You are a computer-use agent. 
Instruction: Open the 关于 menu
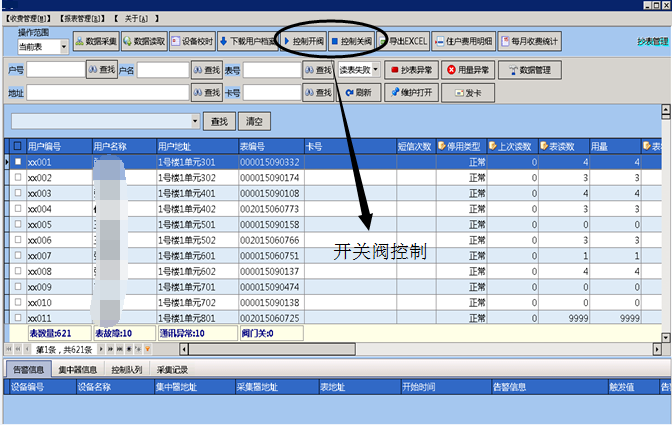(136, 18)
